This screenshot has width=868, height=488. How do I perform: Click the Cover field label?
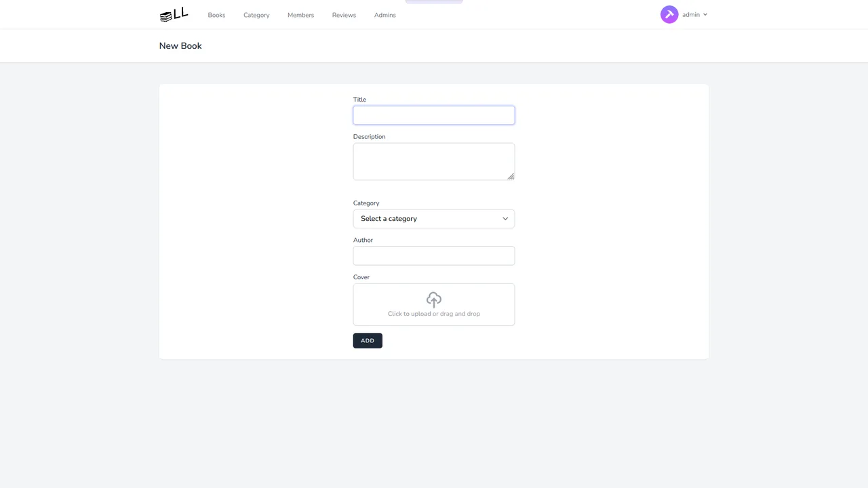click(x=361, y=277)
